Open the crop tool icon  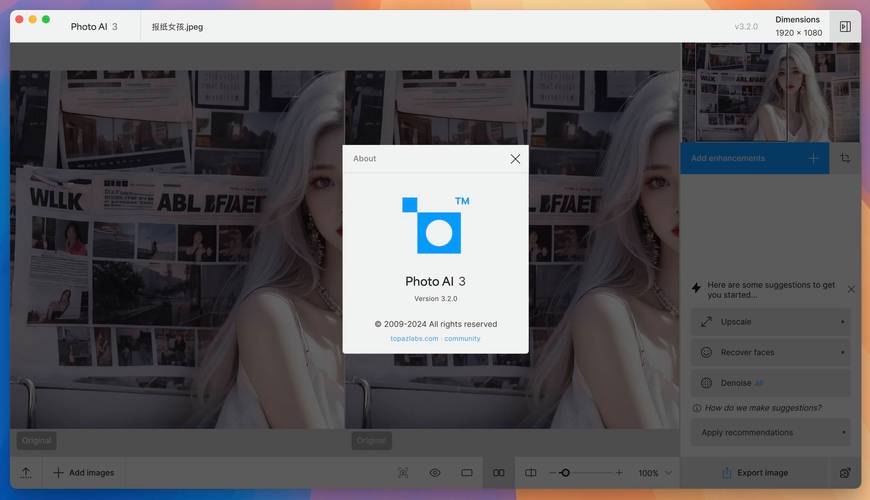(x=845, y=158)
